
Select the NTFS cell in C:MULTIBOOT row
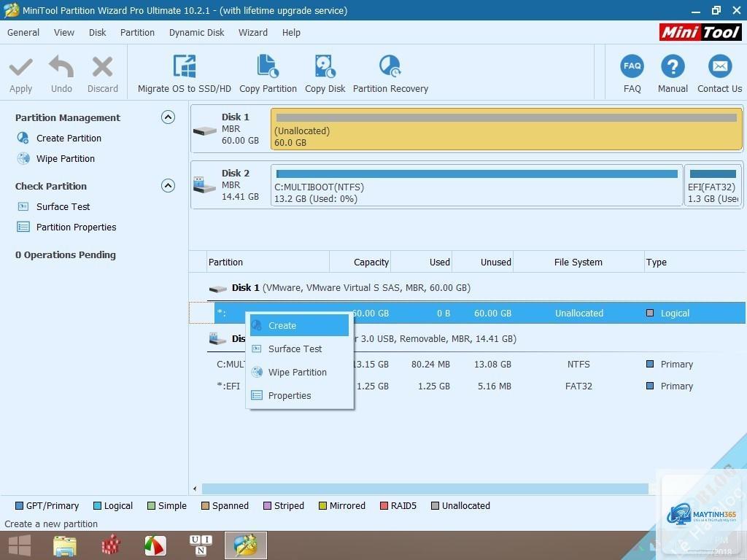click(578, 365)
